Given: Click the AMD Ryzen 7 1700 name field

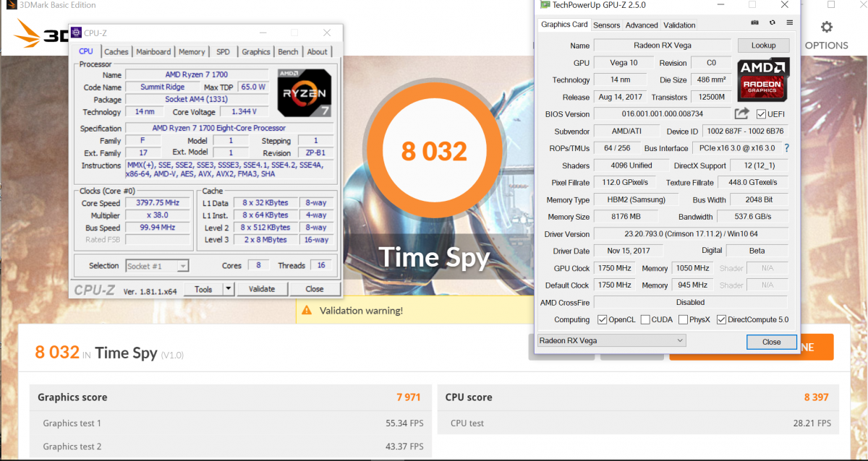Looking at the screenshot, I should (198, 74).
